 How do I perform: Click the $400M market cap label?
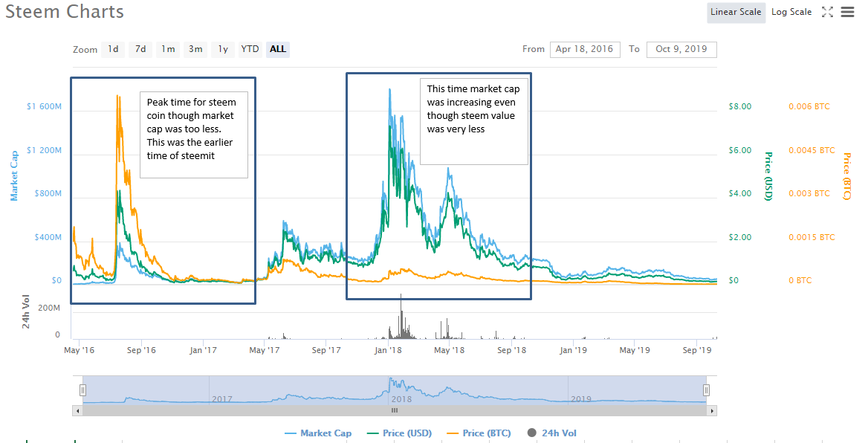(x=48, y=237)
